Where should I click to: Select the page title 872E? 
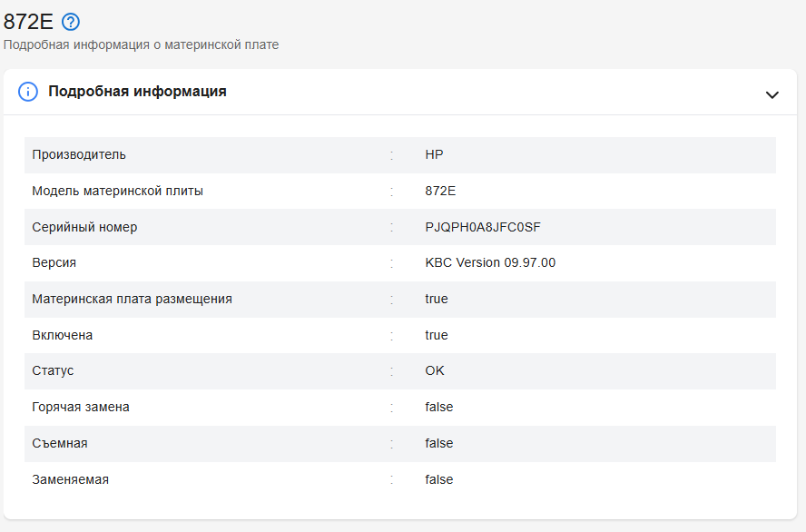click(28, 22)
